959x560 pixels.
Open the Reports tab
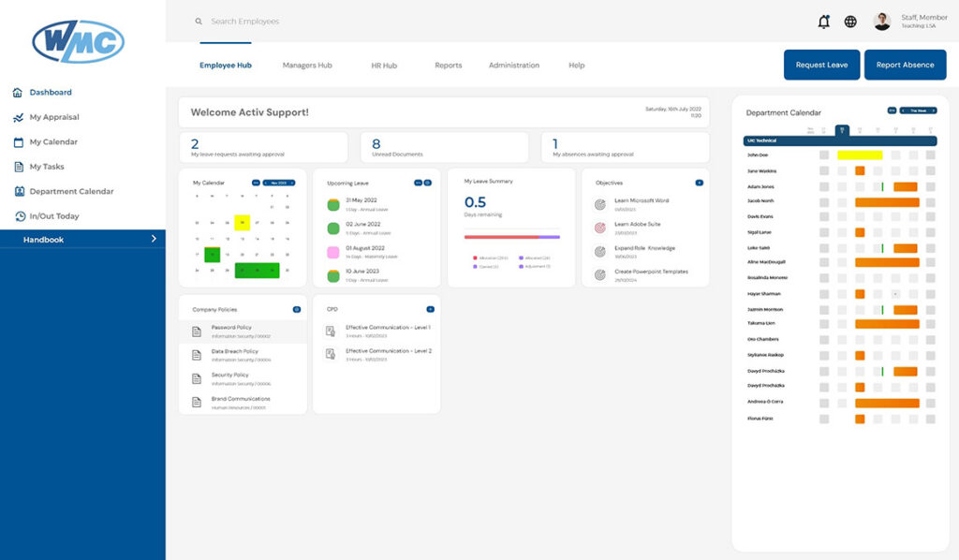(449, 66)
